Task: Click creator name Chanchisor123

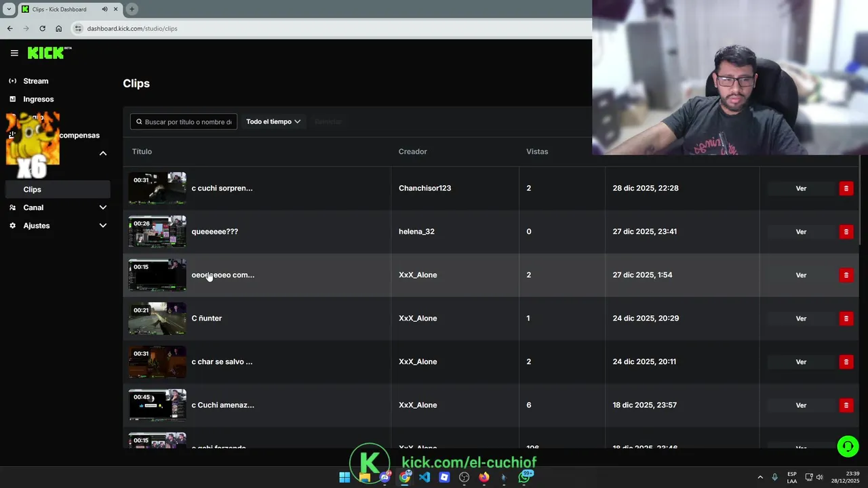Action: coord(425,188)
